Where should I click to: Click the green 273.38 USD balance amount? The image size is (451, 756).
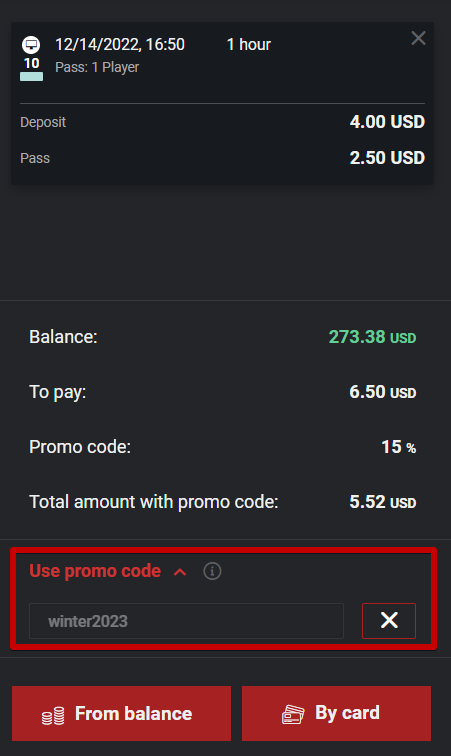coord(372,337)
